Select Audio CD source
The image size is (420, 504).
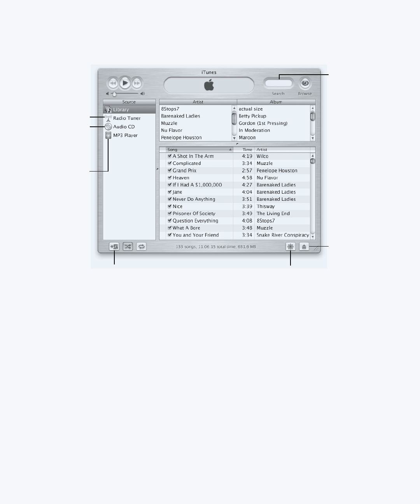129,127
